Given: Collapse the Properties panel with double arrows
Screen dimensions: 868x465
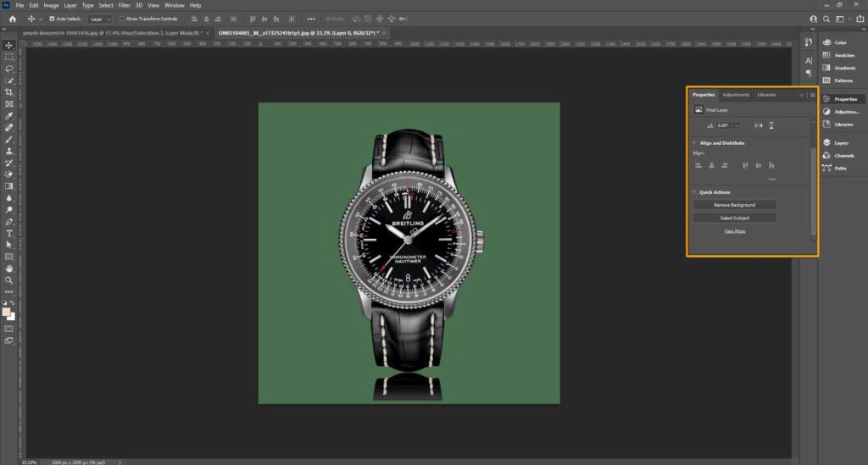Looking at the screenshot, I should click(802, 95).
